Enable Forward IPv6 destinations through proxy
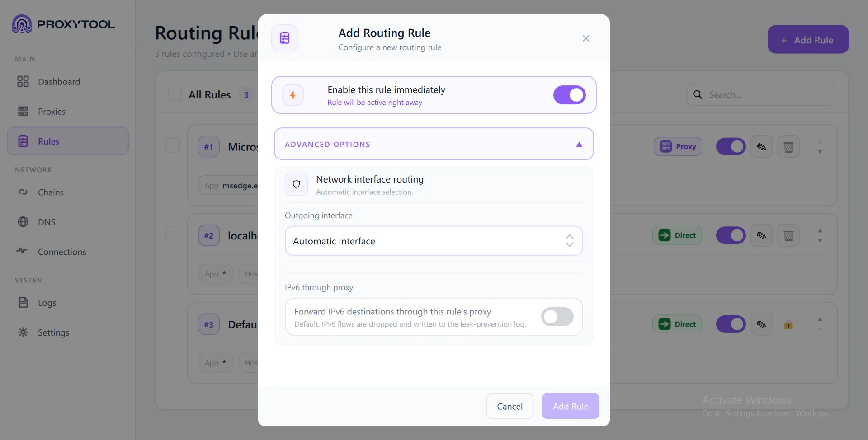Viewport: 868px width, 440px height. (557, 317)
